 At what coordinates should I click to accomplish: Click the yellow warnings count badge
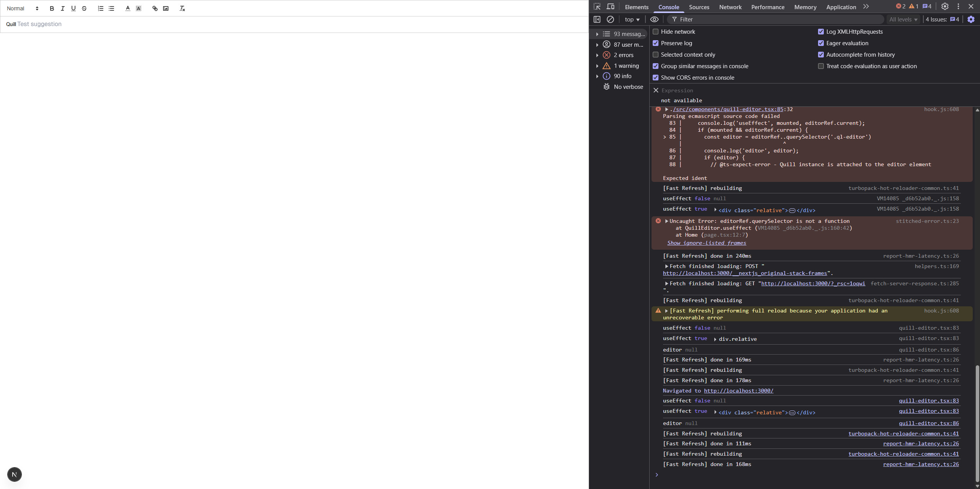click(913, 7)
